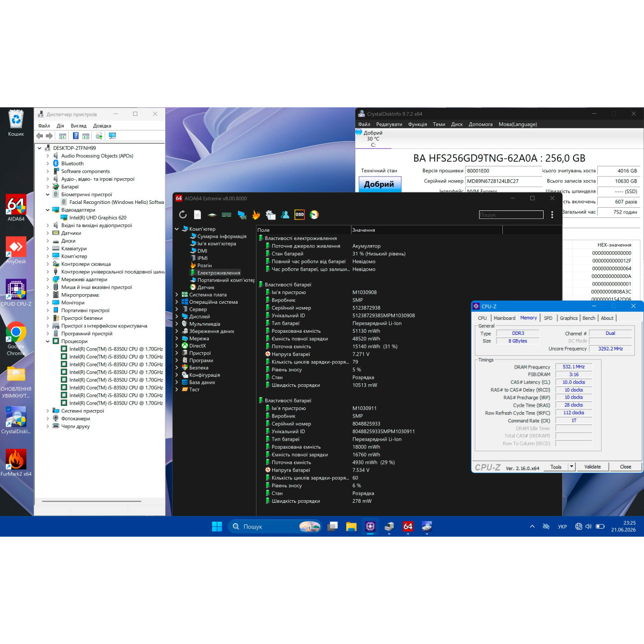
Task: Click AIDA64 user profile toolbar icon
Action: pyautogui.click(x=285, y=215)
